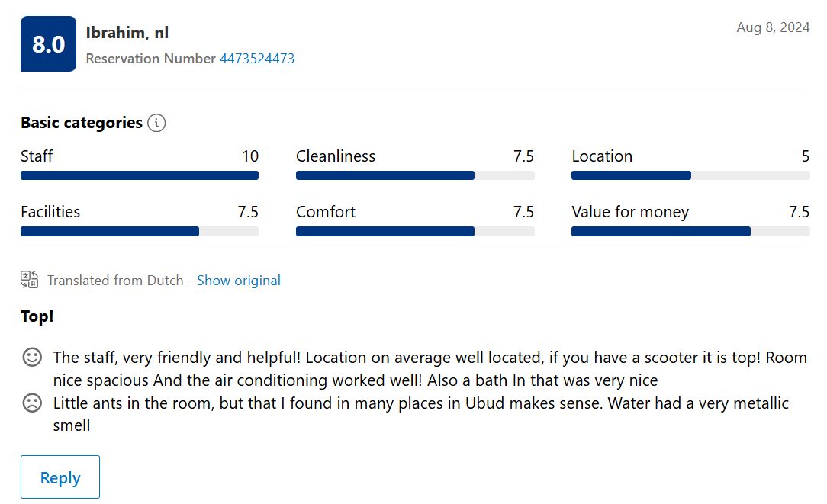Viewport: 827px width, 504px height.
Task: Click the Location rating bar
Action: click(690, 175)
